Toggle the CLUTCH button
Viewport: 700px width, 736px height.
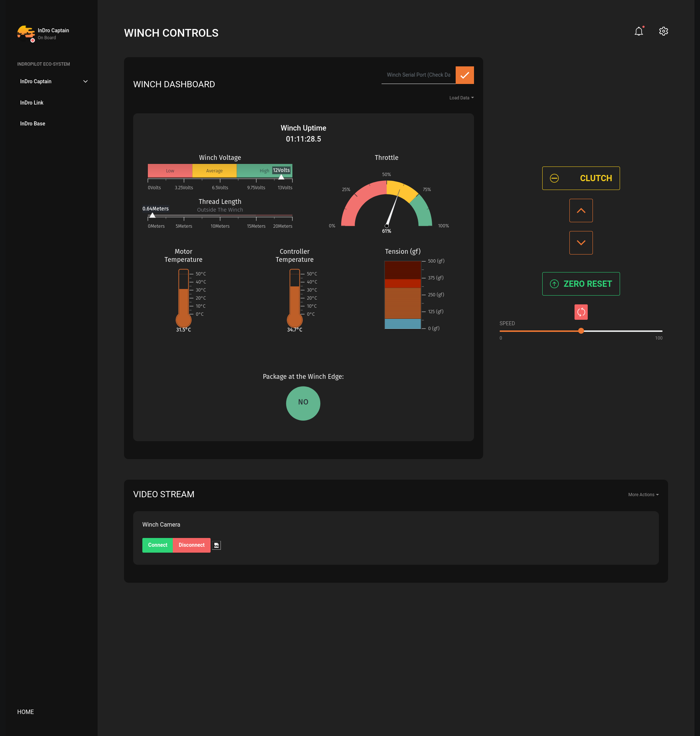click(x=581, y=178)
